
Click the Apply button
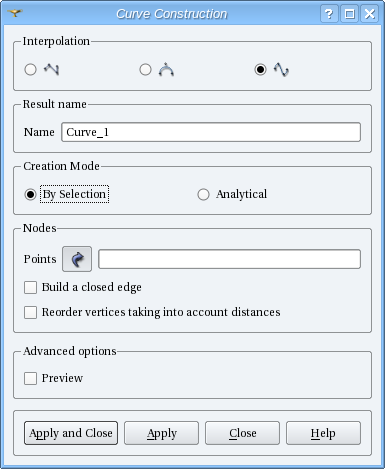(x=162, y=433)
